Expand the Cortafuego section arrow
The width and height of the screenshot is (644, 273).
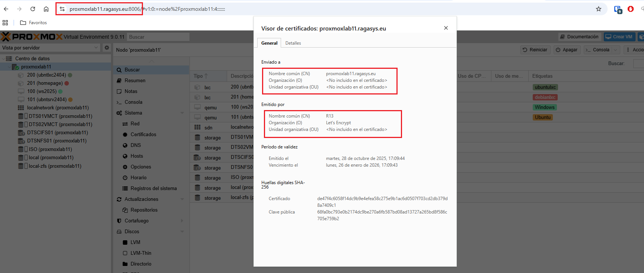[x=182, y=221]
